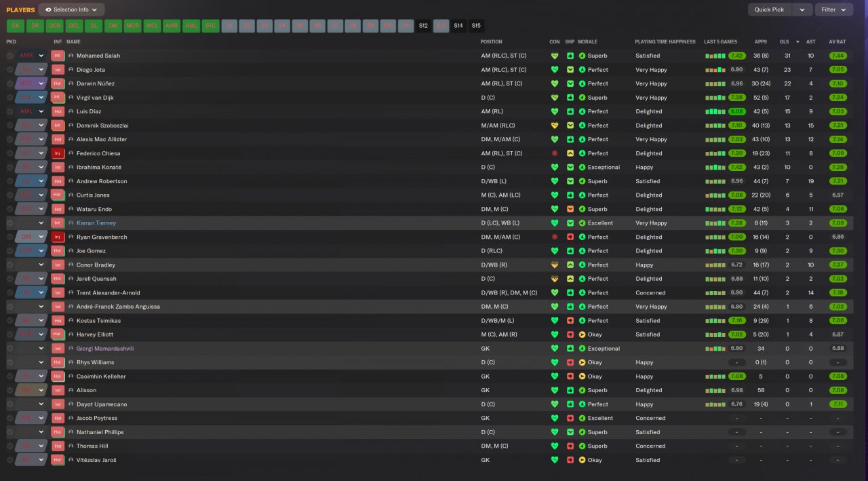
Task: Click Federico Chiesa's red injury condition icon
Action: pyautogui.click(x=554, y=153)
